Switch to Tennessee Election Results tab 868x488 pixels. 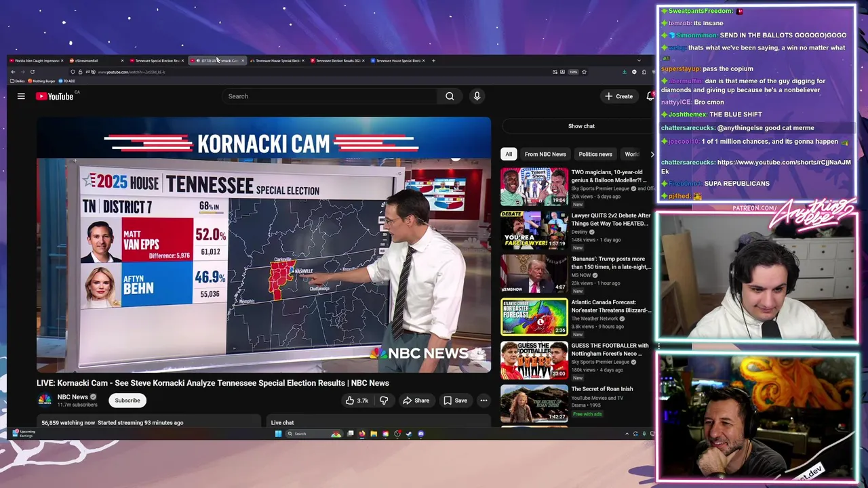coord(337,60)
